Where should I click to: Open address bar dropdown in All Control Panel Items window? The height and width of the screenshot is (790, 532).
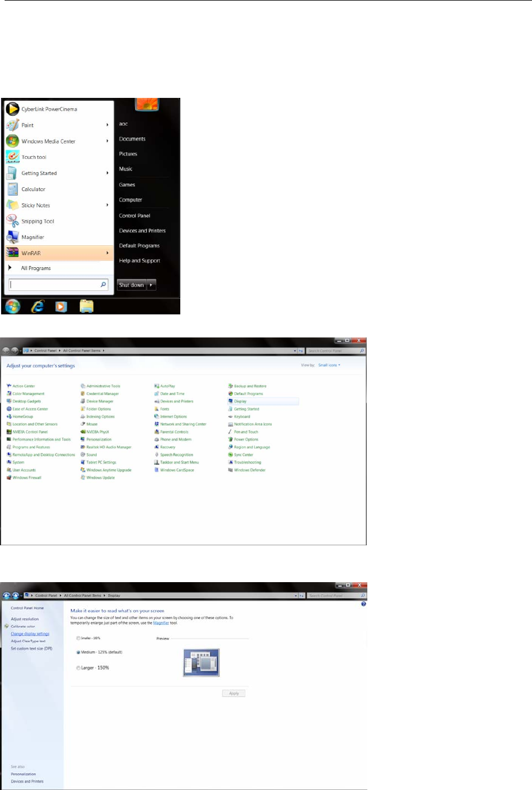tap(296, 351)
